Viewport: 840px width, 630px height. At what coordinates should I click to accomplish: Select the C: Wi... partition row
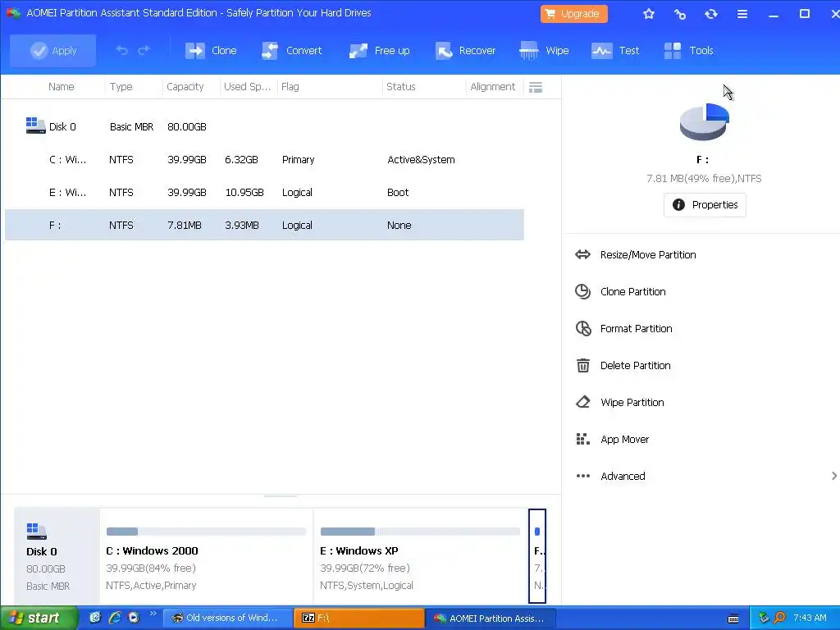pos(265,160)
